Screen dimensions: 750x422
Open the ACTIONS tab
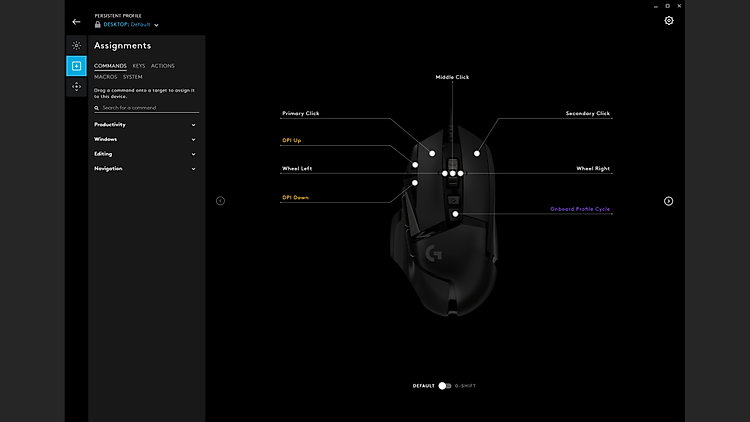click(x=163, y=66)
